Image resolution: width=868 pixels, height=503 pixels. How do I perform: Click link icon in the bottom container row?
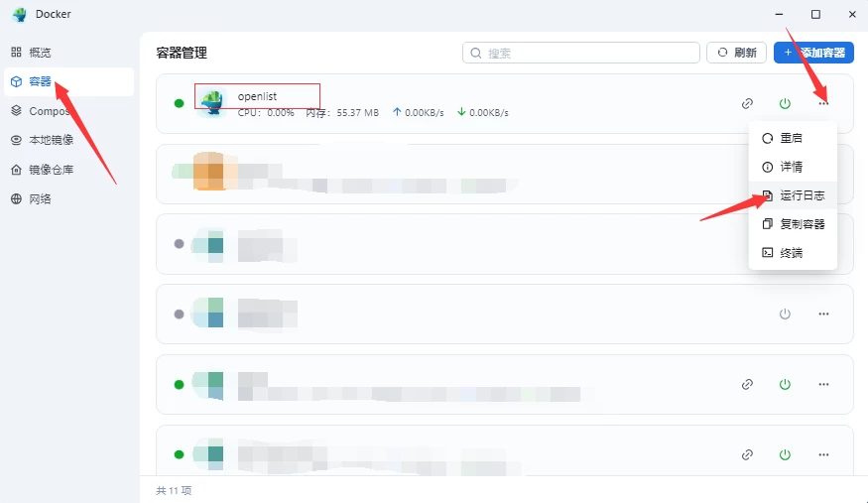point(747,454)
